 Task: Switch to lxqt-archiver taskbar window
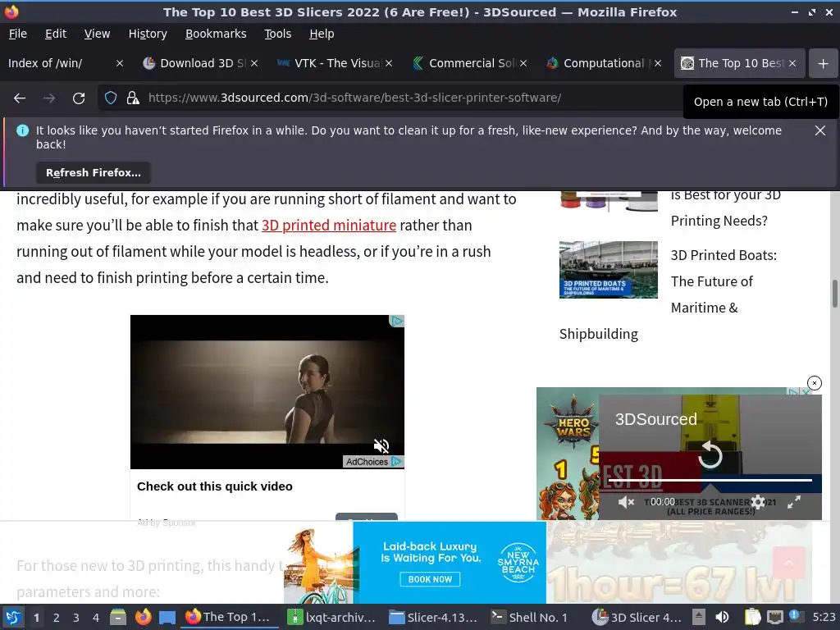click(x=331, y=617)
